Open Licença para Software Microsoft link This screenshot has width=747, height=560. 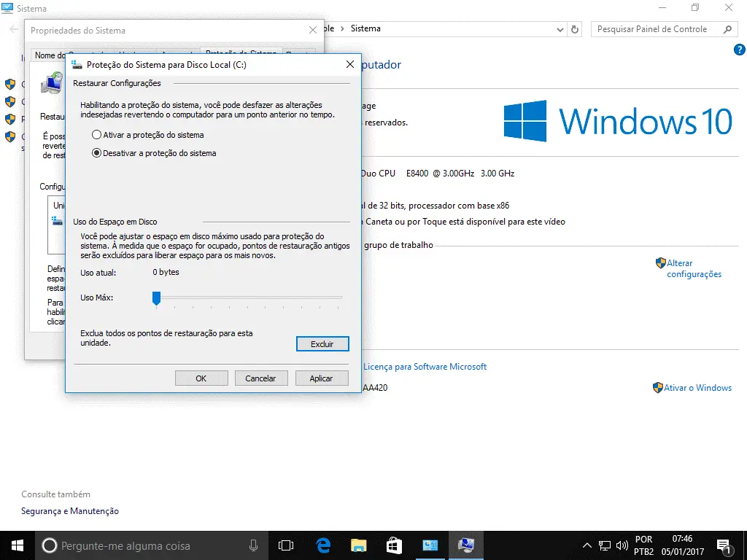(425, 367)
